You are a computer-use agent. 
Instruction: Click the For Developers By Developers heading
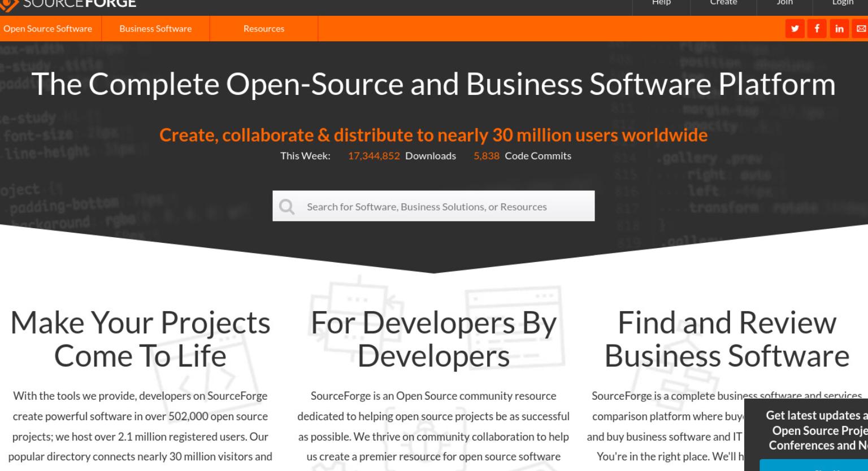coord(433,339)
